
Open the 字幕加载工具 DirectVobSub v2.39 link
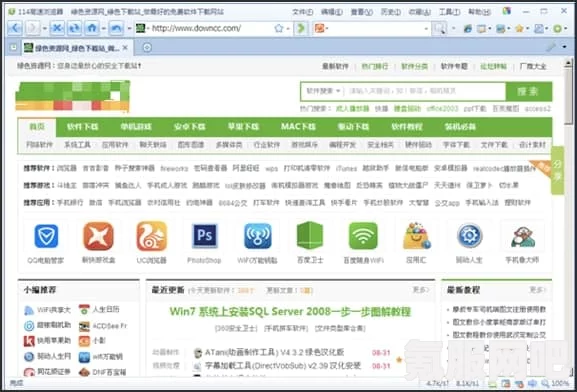[283, 365]
